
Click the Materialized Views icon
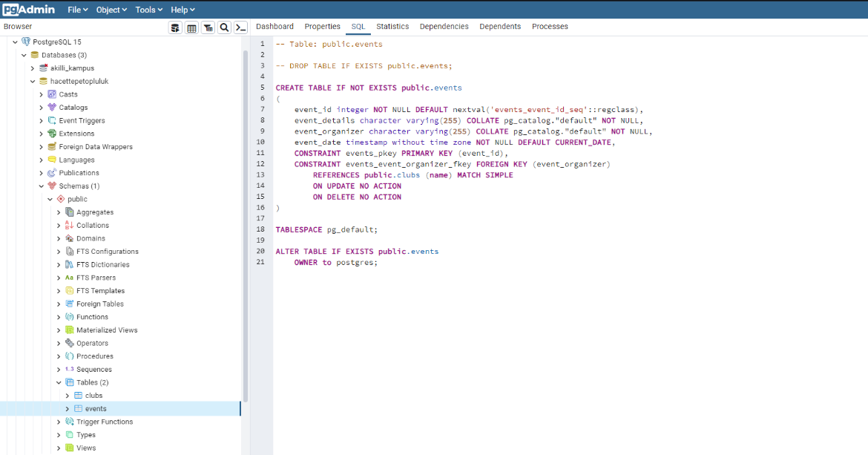pos(68,330)
